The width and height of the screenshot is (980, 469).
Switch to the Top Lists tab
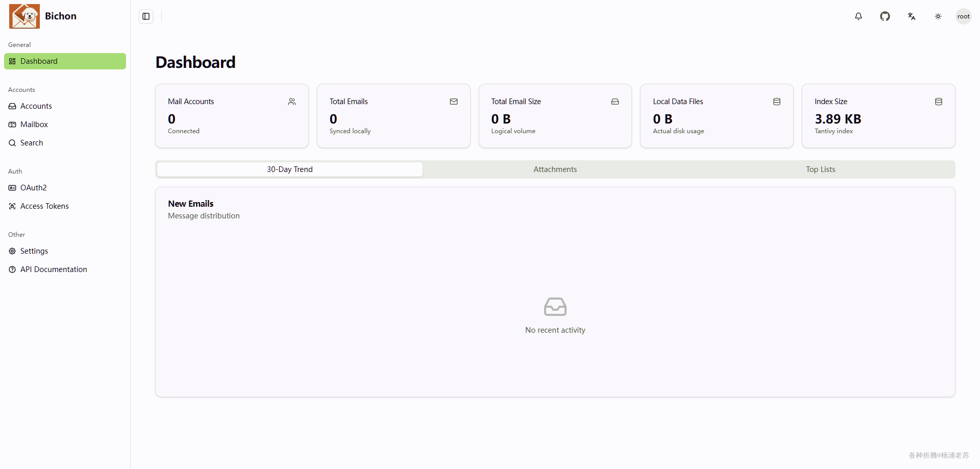coord(821,169)
